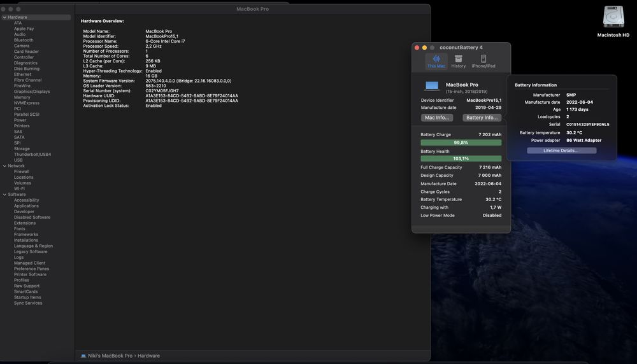Select Installations under Software
Viewport: 637px width, 364px height.
pos(26,241)
